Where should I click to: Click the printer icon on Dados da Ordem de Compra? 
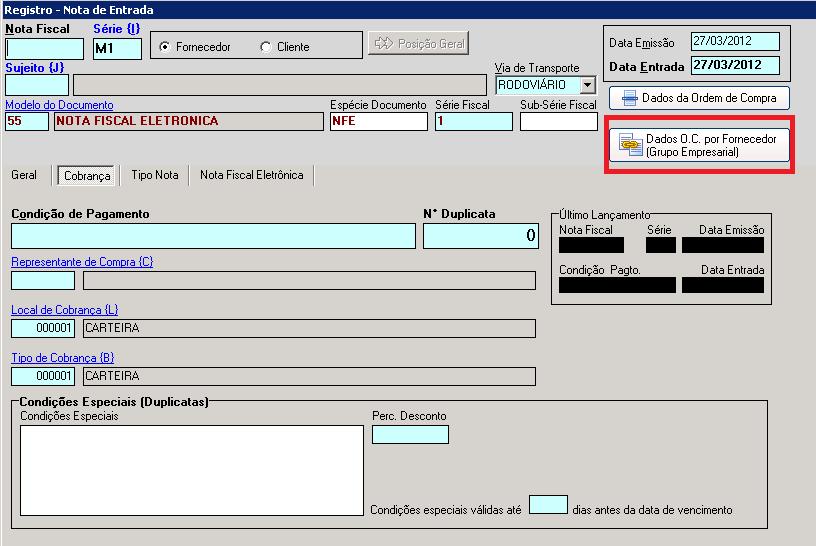pos(629,98)
